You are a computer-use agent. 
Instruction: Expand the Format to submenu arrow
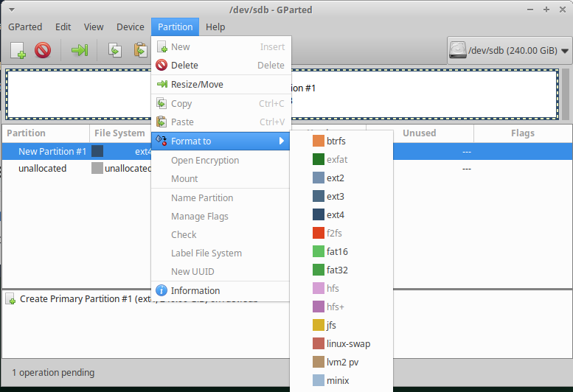[x=282, y=141]
